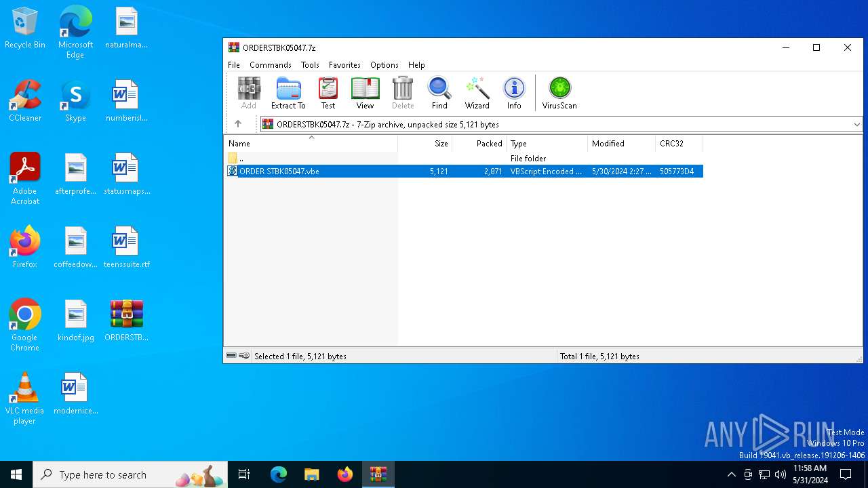868x488 pixels.
Task: Go up one folder level arrow
Action: (238, 124)
